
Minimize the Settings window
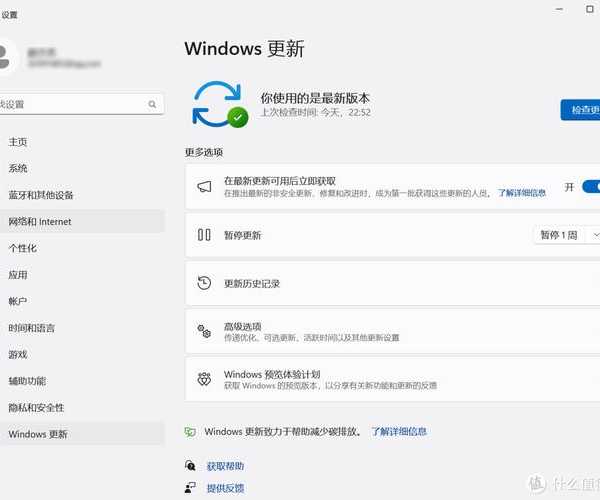[559, 9]
